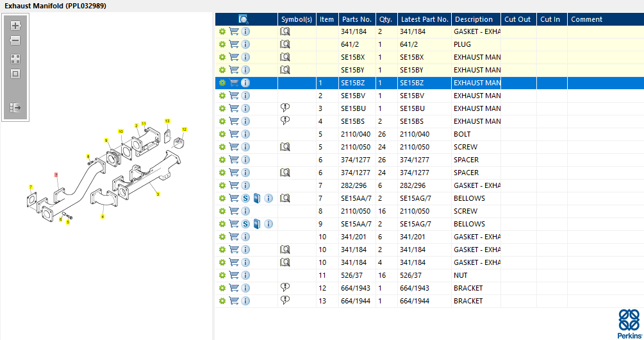Select callout 7 on the diagram
Viewport: 644px width, 340px height.
pyautogui.click(x=30, y=187)
